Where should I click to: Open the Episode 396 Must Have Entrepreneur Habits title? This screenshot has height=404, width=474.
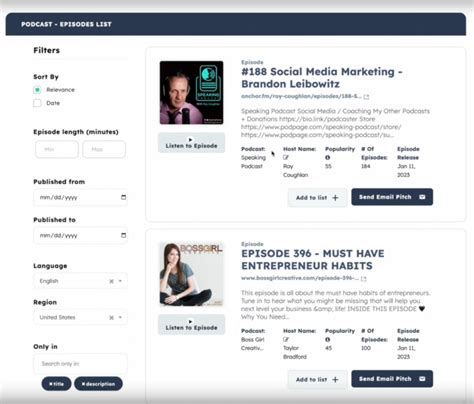pyautogui.click(x=313, y=260)
